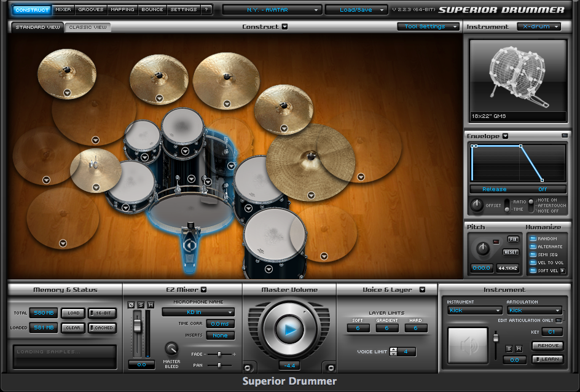Toggle Cached mode
The width and height of the screenshot is (580, 392).
103,327
